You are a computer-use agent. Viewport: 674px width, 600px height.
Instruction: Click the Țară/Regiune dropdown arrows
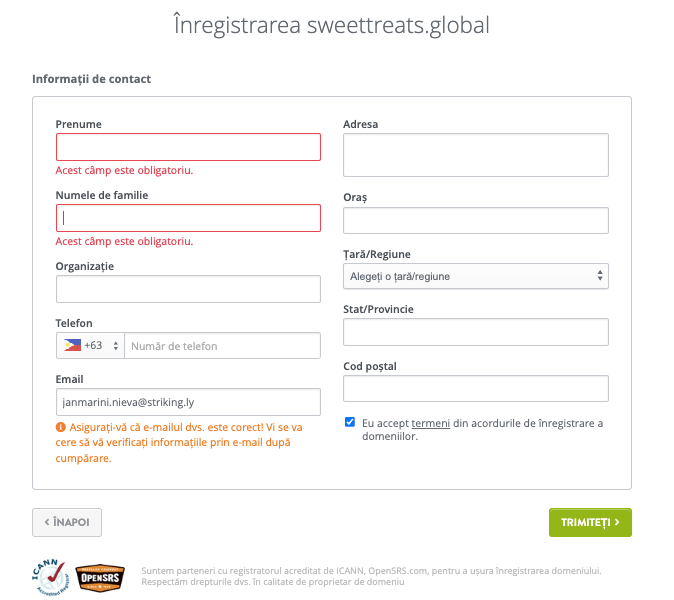tap(600, 276)
